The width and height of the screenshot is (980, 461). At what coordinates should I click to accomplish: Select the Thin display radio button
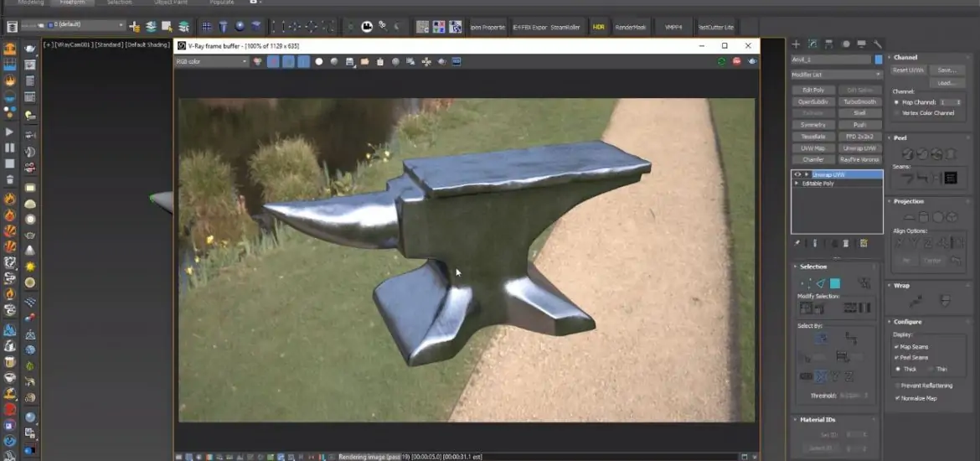pos(931,369)
